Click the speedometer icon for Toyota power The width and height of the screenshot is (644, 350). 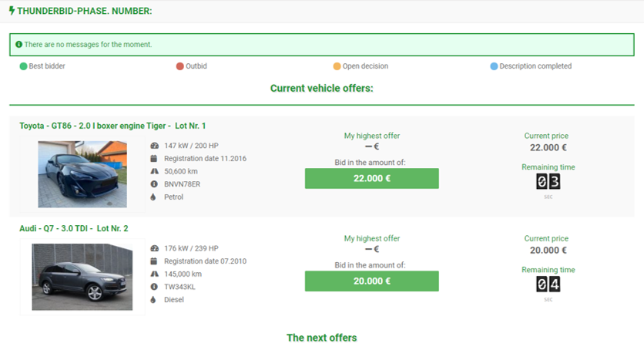tap(154, 146)
